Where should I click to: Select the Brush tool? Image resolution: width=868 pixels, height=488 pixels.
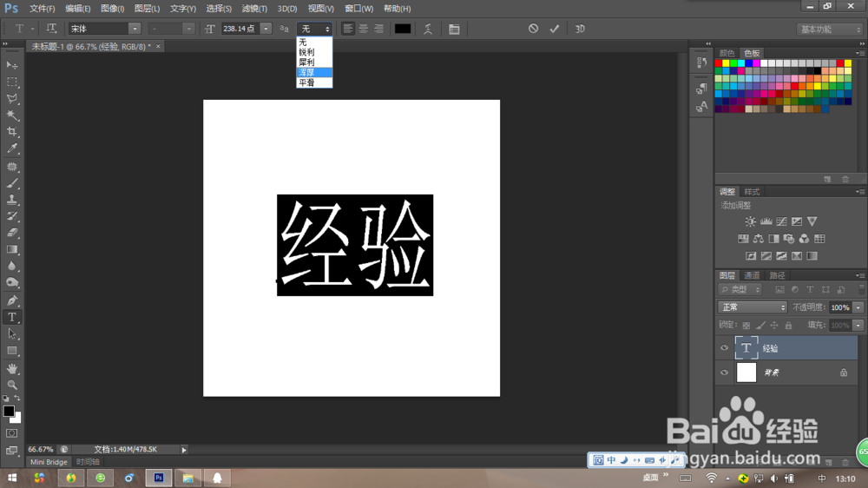[11, 183]
